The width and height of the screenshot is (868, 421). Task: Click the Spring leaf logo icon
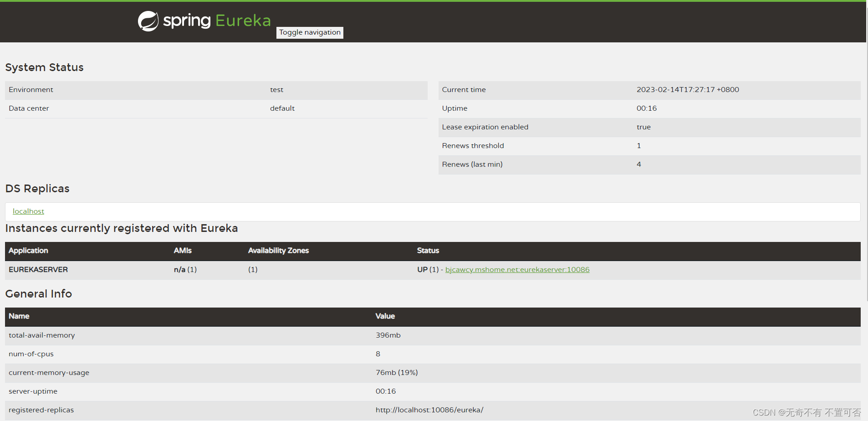click(x=148, y=21)
